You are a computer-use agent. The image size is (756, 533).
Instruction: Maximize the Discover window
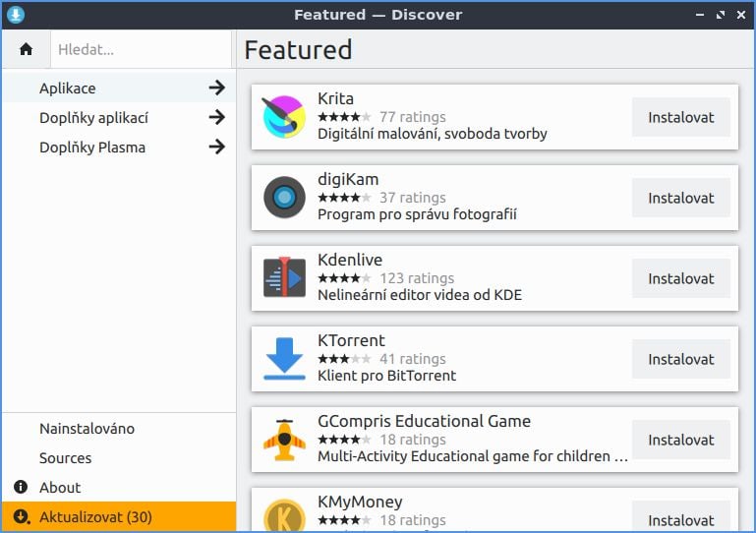[x=721, y=15]
